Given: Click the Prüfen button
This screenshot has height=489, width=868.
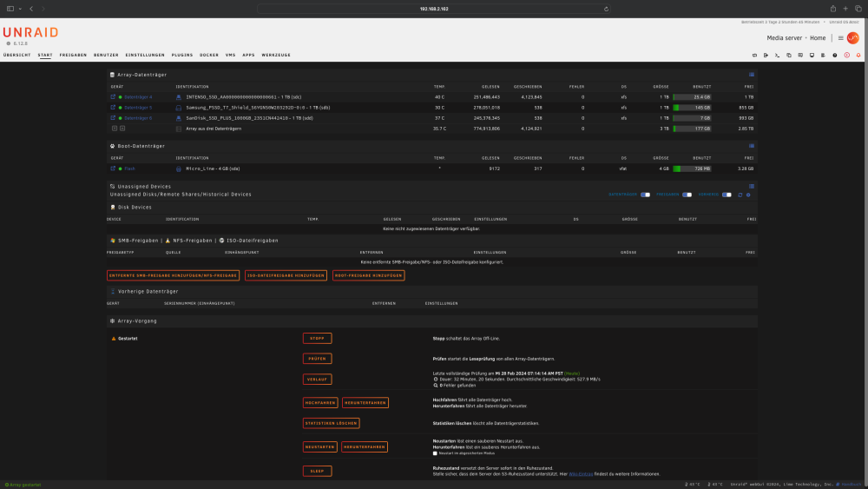Looking at the screenshot, I should click(x=317, y=359).
